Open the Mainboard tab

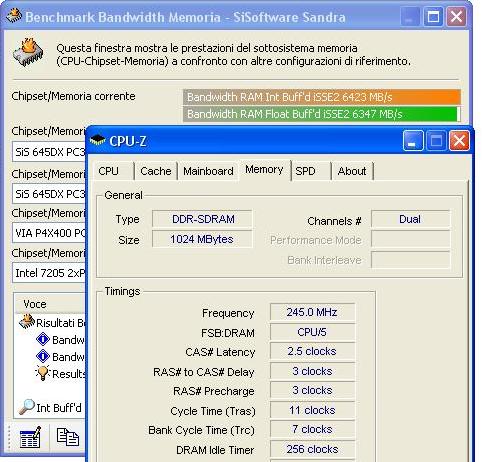(208, 171)
